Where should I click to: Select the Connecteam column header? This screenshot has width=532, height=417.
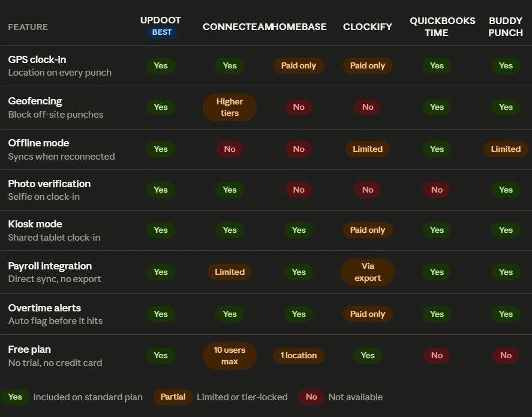(x=238, y=27)
